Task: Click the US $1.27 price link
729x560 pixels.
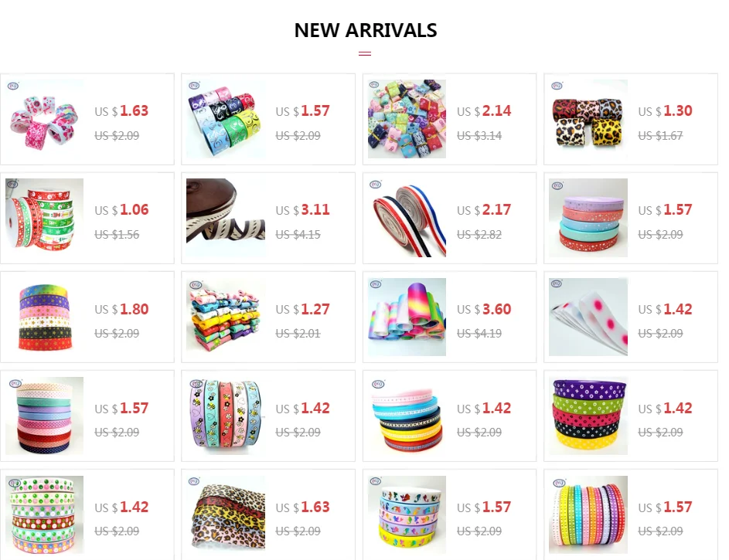Action: (x=303, y=309)
